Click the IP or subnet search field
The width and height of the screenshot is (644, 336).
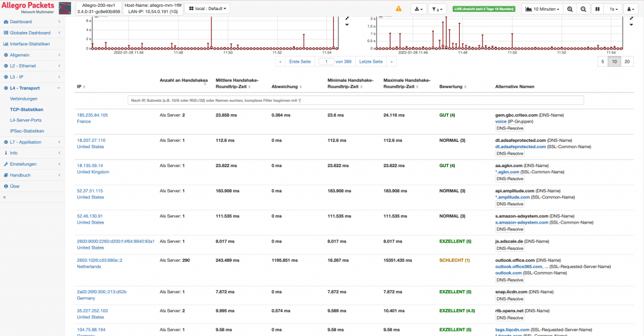coord(356,100)
